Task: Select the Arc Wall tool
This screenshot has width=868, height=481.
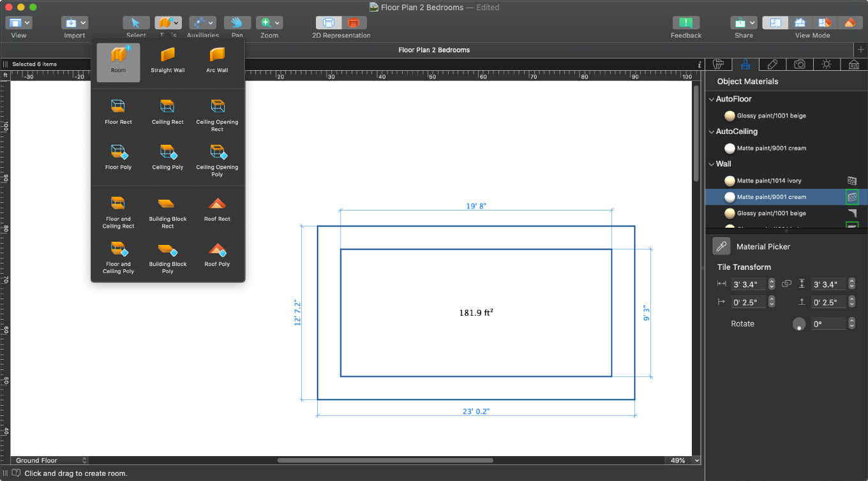Action: coord(216,61)
